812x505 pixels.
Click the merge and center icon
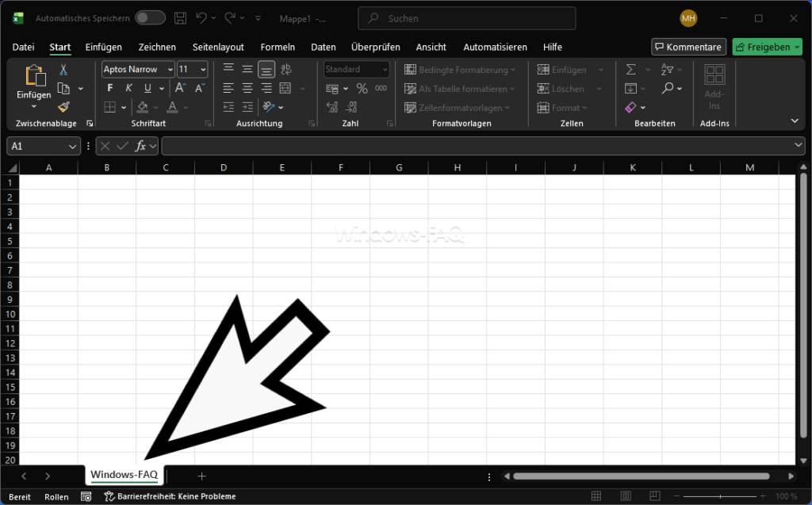285,88
